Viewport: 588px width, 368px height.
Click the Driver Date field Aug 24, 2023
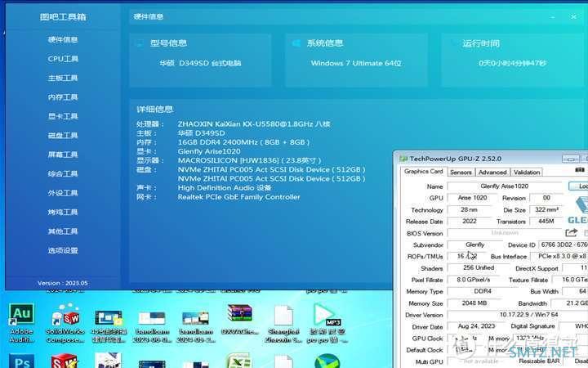[476, 326]
